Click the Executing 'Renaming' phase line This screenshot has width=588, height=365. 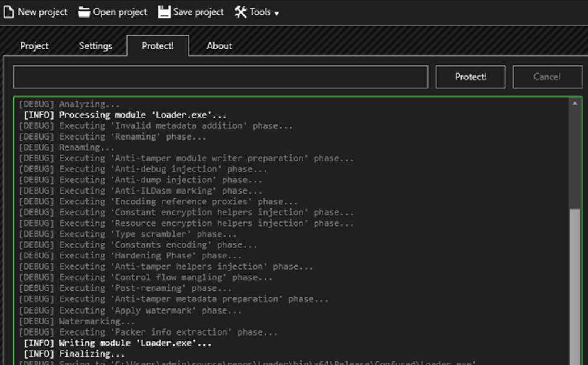point(112,137)
